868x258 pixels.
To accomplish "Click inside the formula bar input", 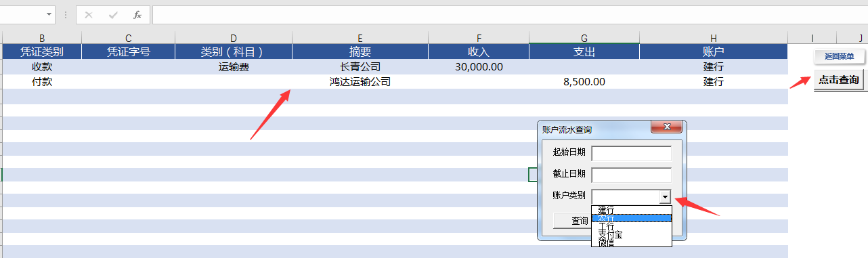I will pos(509,14).
